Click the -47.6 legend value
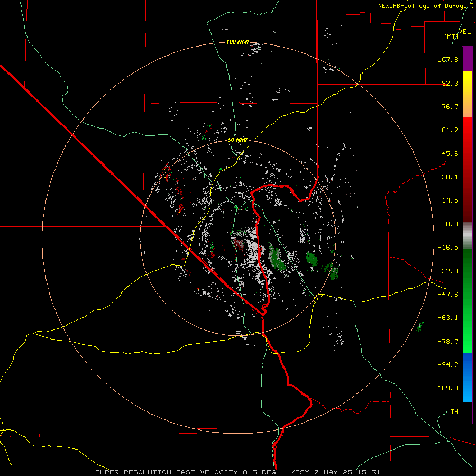The width and height of the screenshot is (476, 476). [448, 295]
